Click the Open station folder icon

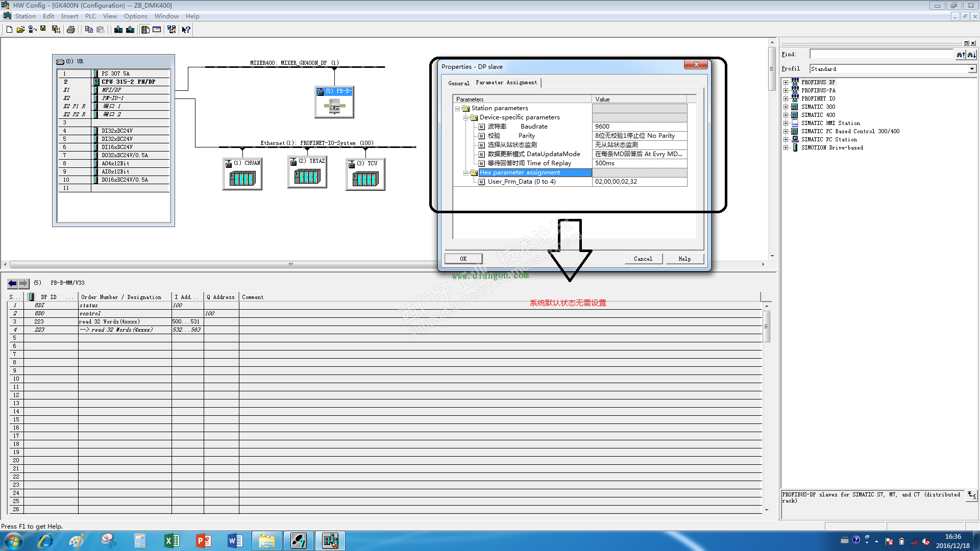coord(20,30)
